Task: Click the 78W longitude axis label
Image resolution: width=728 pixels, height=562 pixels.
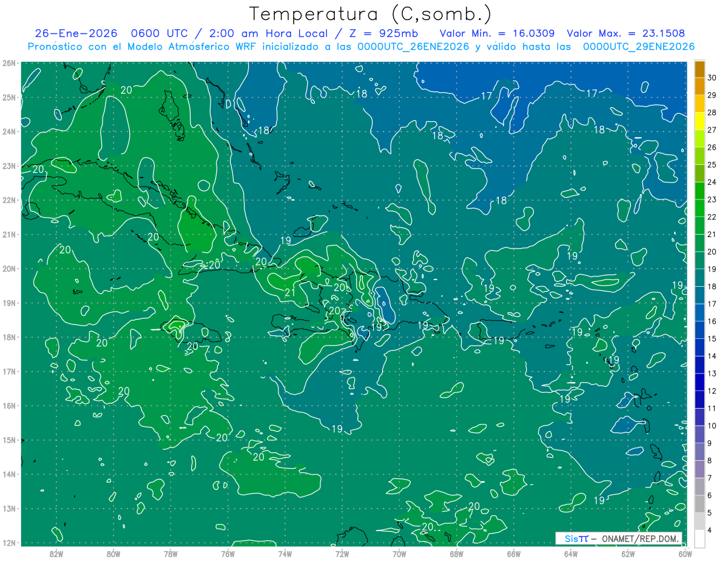Action: (x=170, y=554)
